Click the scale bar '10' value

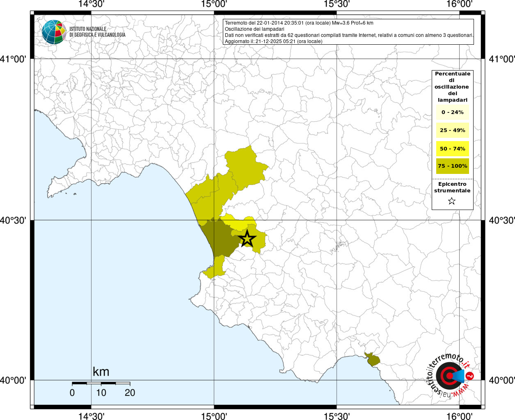coord(101,393)
